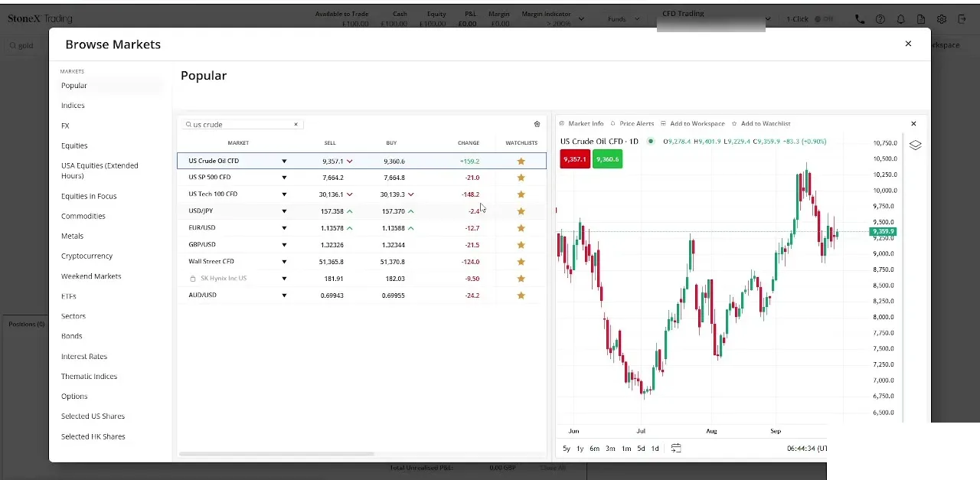Select the Indices market category
The width and height of the screenshot is (980, 480).
tap(73, 106)
